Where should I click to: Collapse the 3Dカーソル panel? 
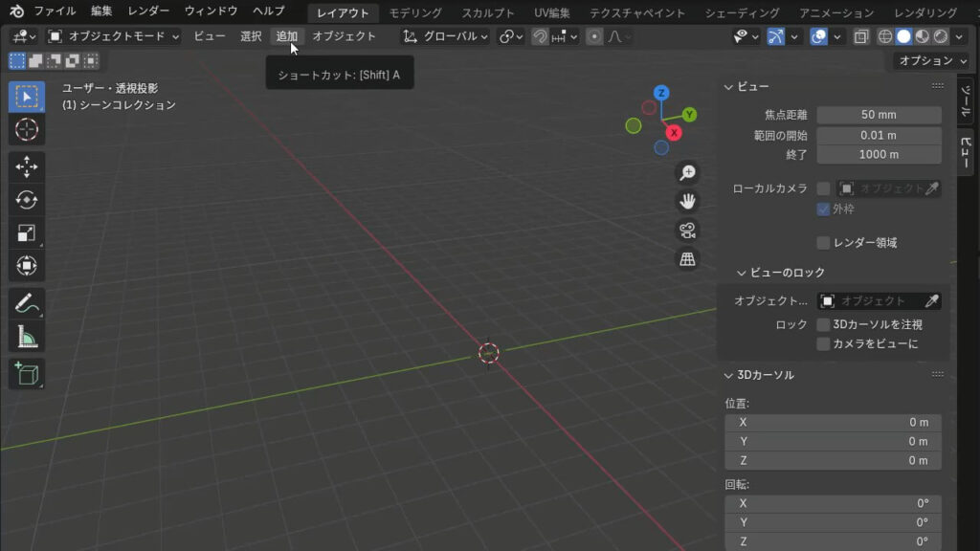(728, 375)
